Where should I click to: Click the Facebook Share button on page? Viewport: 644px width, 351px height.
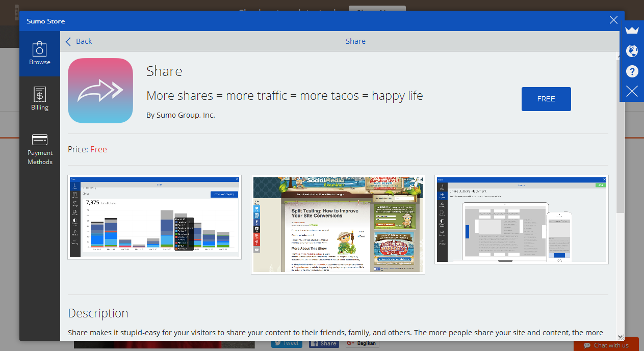tap(323, 344)
